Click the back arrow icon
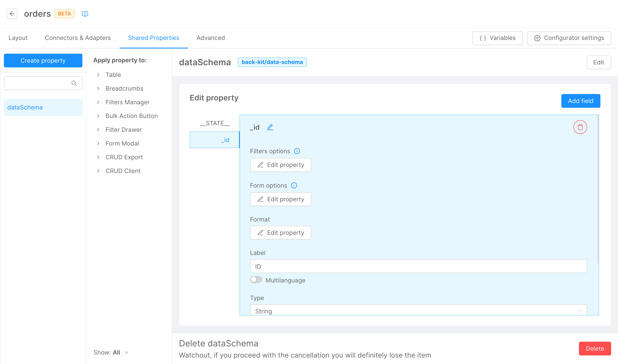 12,14
